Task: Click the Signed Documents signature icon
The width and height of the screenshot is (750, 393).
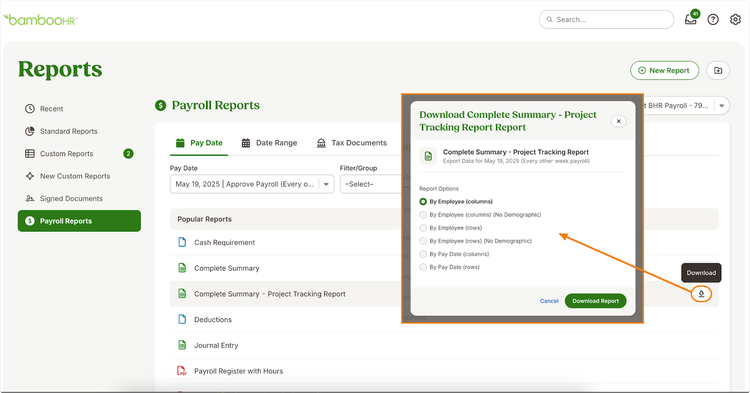Action: pyautogui.click(x=30, y=198)
